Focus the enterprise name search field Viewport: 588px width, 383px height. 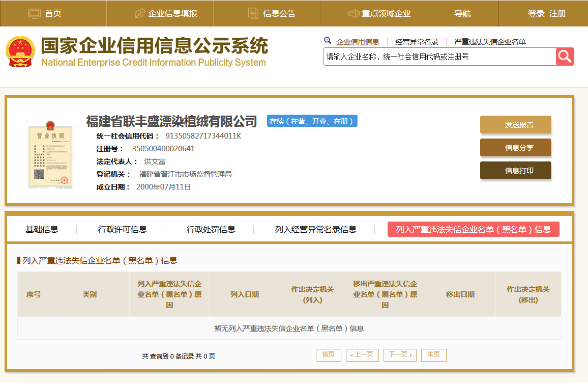tap(439, 57)
